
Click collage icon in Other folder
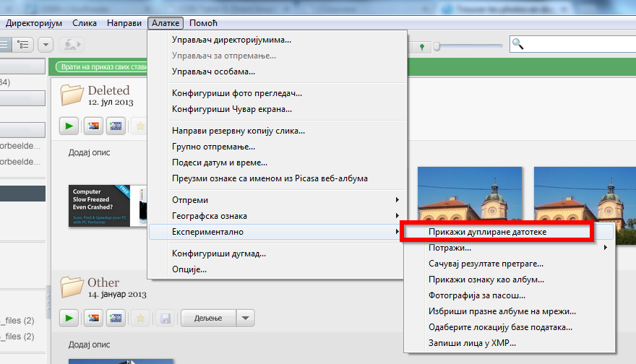[x=93, y=318]
